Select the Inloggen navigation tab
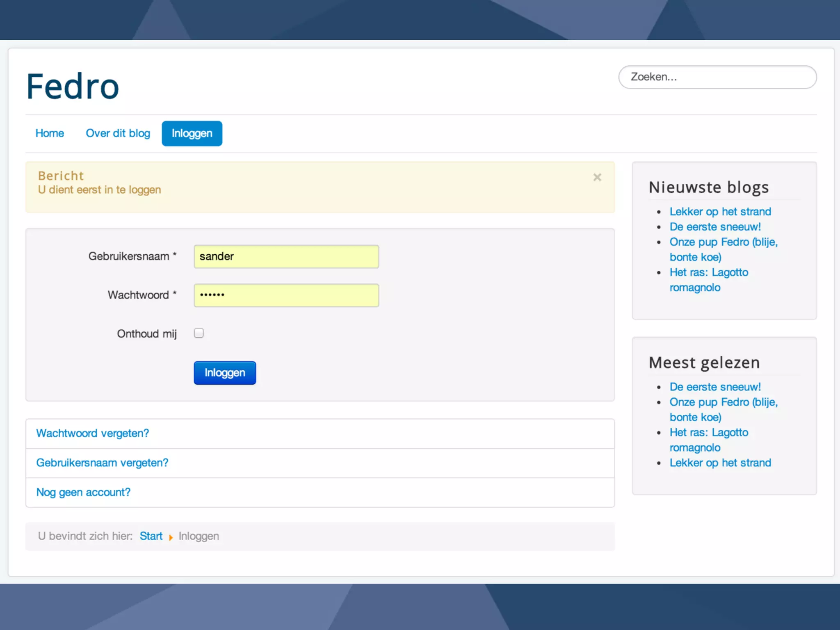This screenshot has height=630, width=840. (x=192, y=133)
